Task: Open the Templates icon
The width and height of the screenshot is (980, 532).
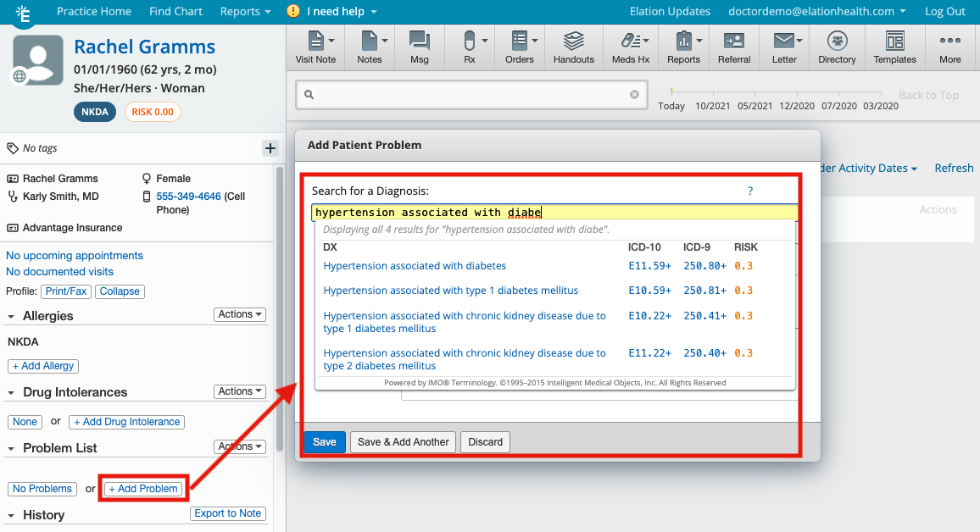Action: (894, 47)
